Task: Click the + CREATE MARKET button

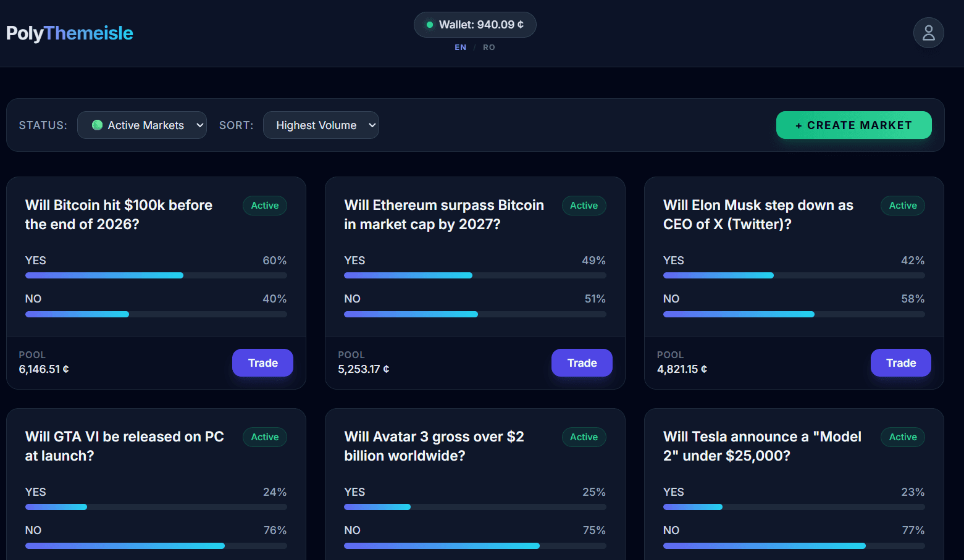Action: [x=853, y=125]
